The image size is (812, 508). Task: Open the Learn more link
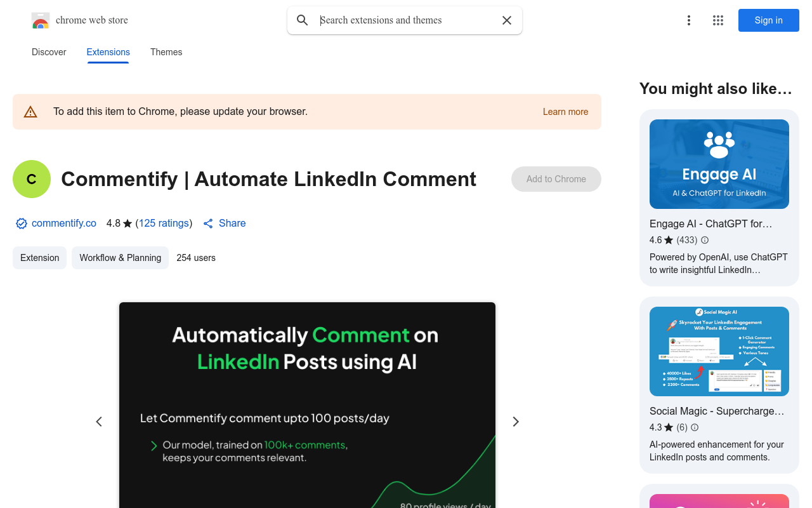tap(565, 112)
